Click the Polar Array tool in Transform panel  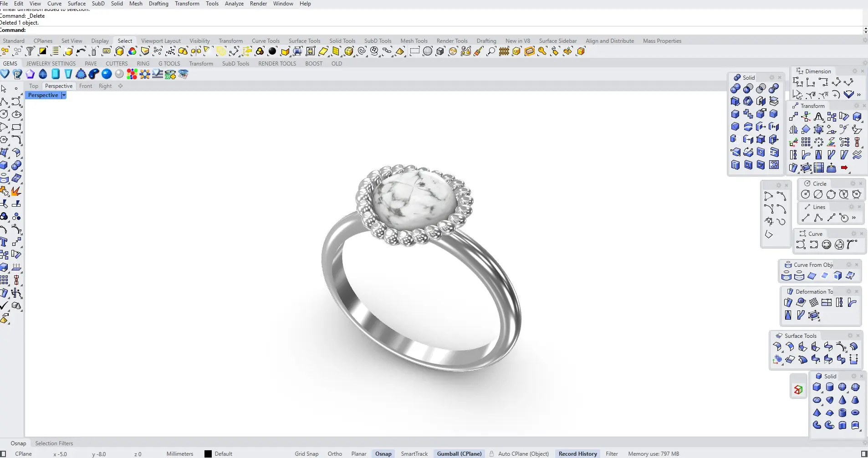[819, 142]
